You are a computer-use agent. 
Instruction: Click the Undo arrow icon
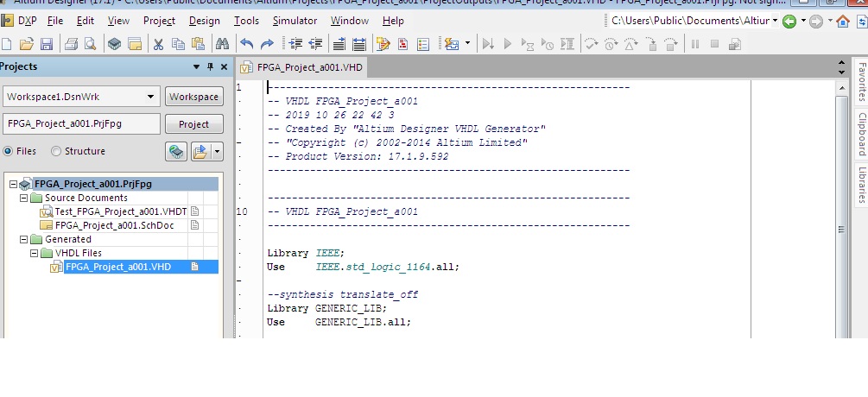247,43
